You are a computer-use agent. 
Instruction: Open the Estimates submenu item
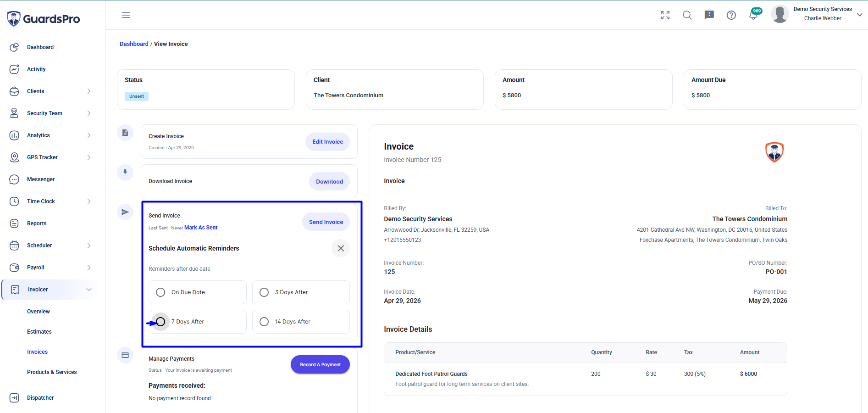click(x=39, y=332)
